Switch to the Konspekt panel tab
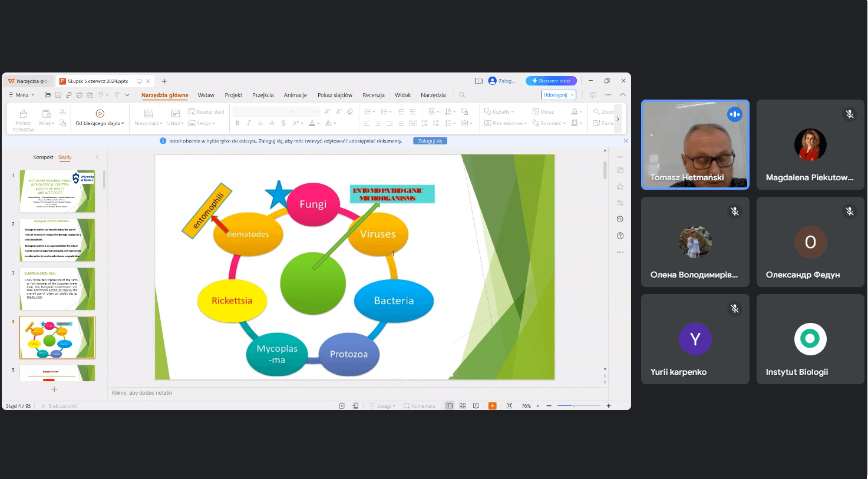The image size is (868, 482). point(43,157)
